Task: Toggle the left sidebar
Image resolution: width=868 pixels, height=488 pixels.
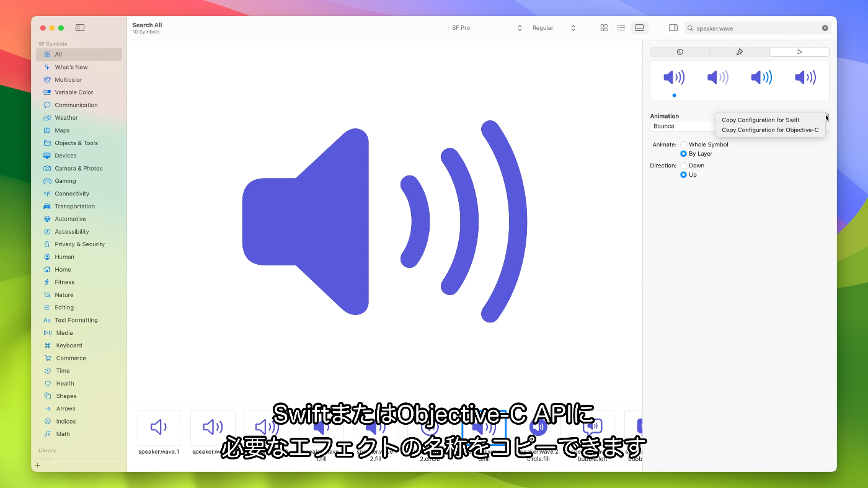Action: [80, 28]
